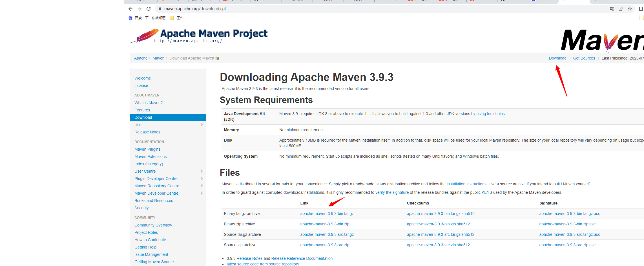
Task: Click the Baidu bookmark paw icon
Action: (130, 18)
